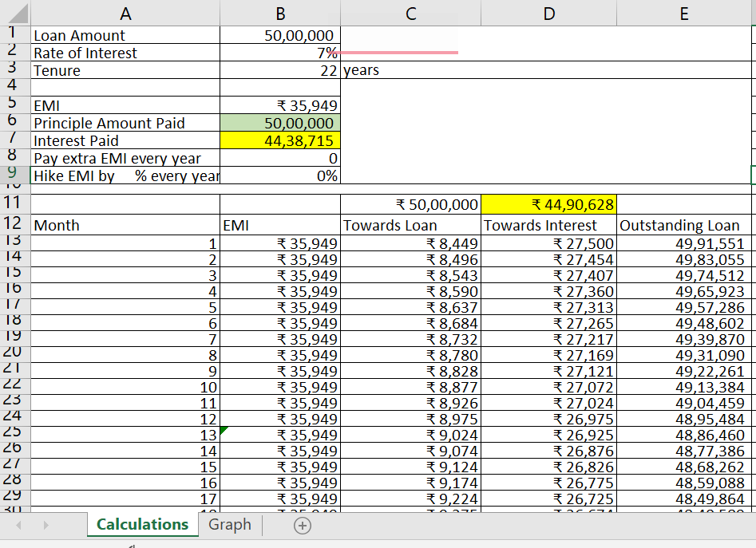Select 'Rate of Interest' label cell
The image size is (756, 548).
point(125,53)
